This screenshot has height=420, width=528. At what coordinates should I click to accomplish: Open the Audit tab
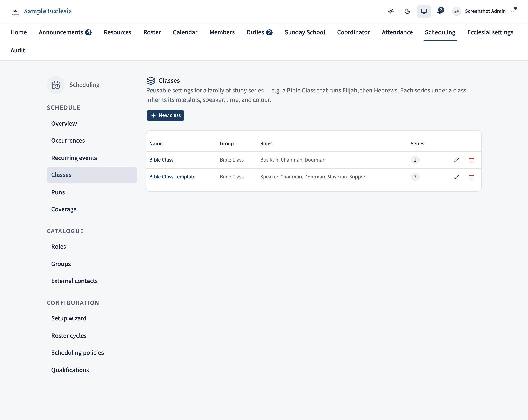(18, 51)
